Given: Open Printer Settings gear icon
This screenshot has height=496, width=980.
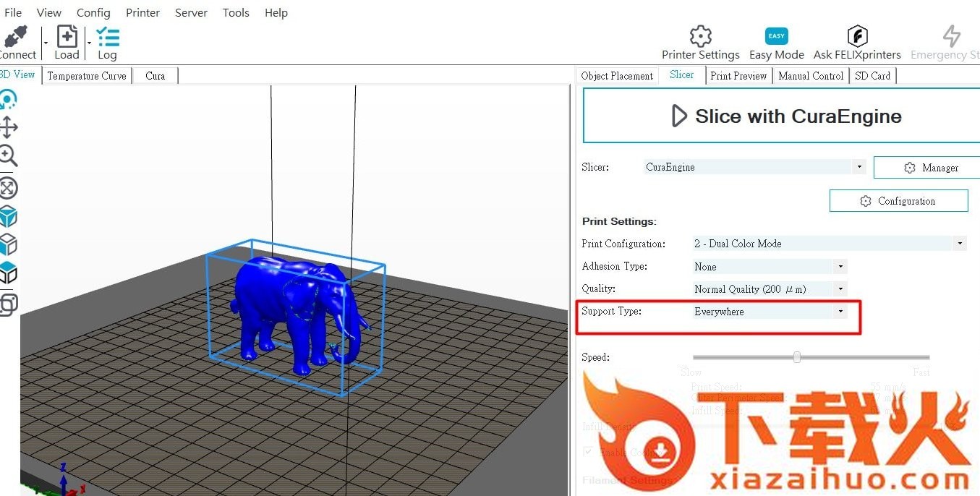Looking at the screenshot, I should tap(700, 37).
